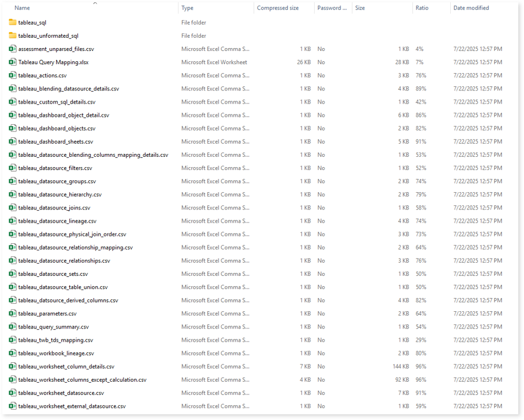This screenshot has height=420, width=524.
Task: Sort by the Date modified column header
Action: point(471,7)
